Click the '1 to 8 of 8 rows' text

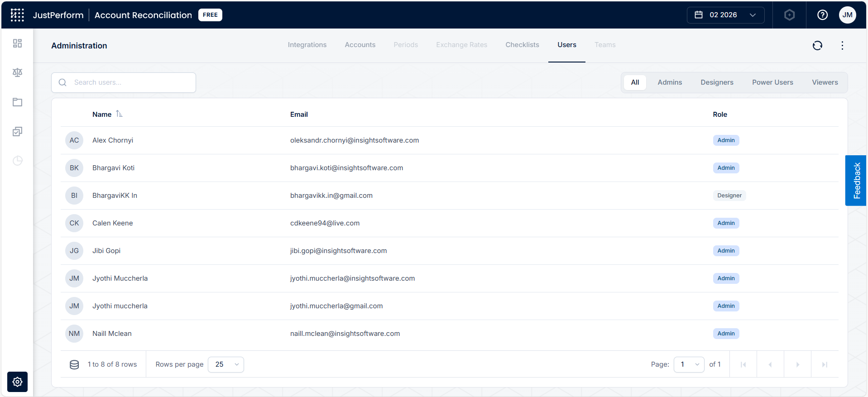point(112,364)
